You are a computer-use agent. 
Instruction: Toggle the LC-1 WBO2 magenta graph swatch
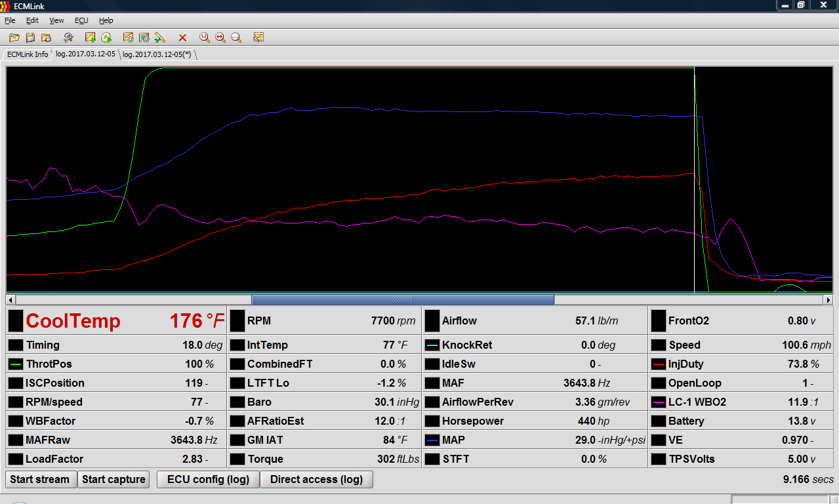[658, 402]
